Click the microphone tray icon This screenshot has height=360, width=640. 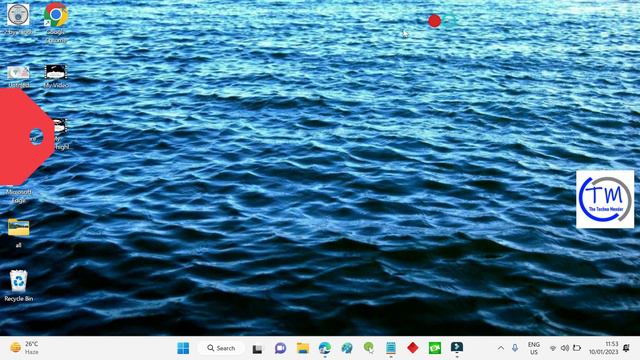[x=515, y=348]
